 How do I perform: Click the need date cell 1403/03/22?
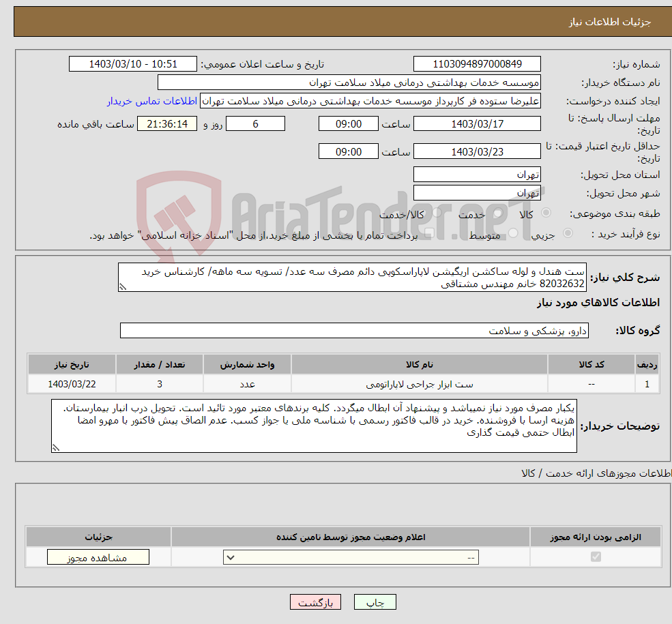point(72,384)
